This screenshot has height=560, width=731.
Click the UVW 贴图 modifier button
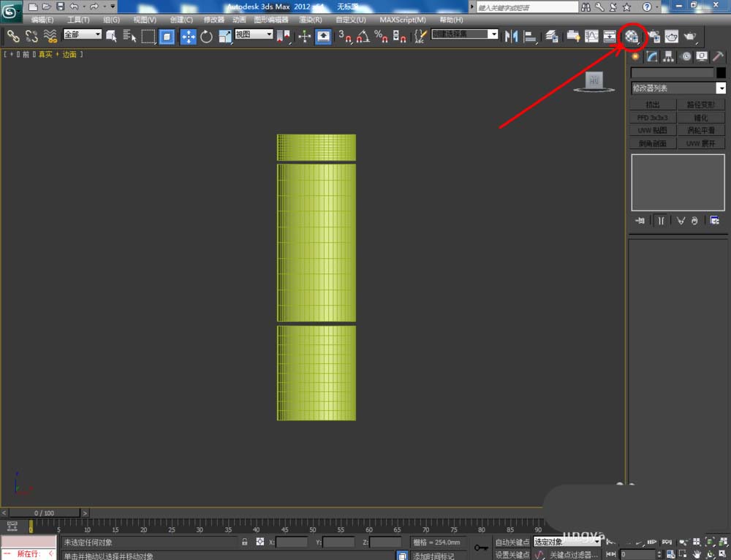(652, 130)
